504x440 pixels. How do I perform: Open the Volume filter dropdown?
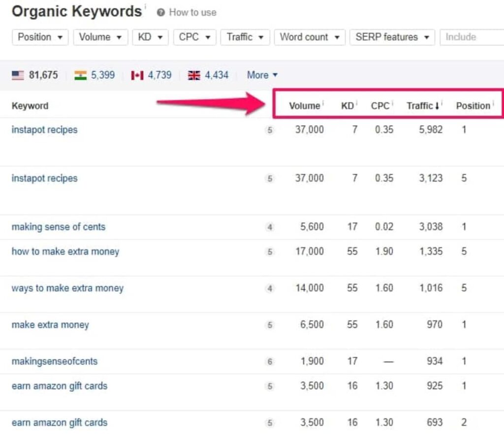[100, 37]
